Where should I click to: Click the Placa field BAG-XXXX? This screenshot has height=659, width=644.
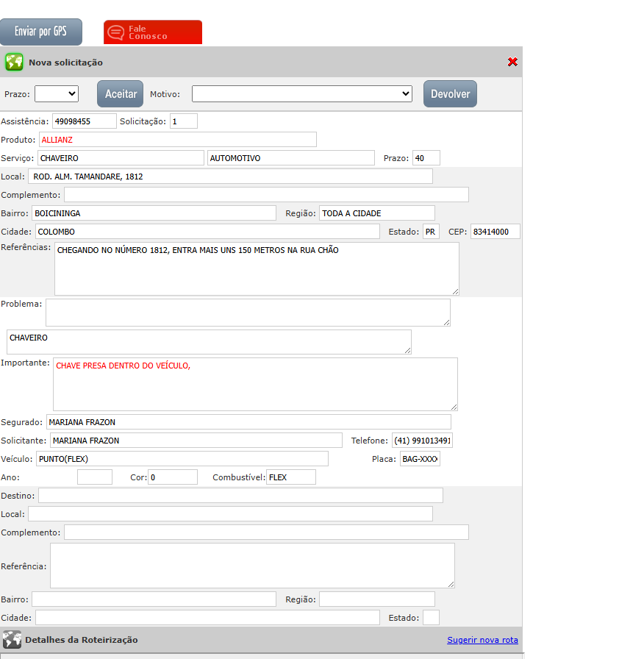coord(420,459)
